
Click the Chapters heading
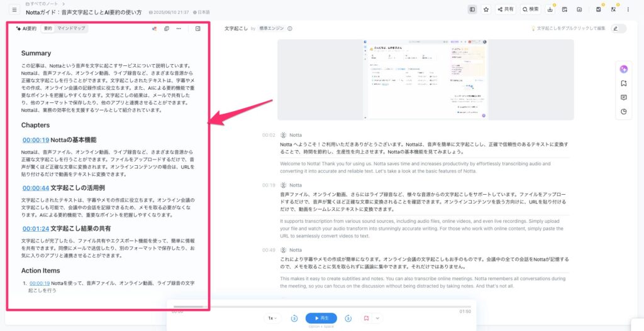click(35, 125)
